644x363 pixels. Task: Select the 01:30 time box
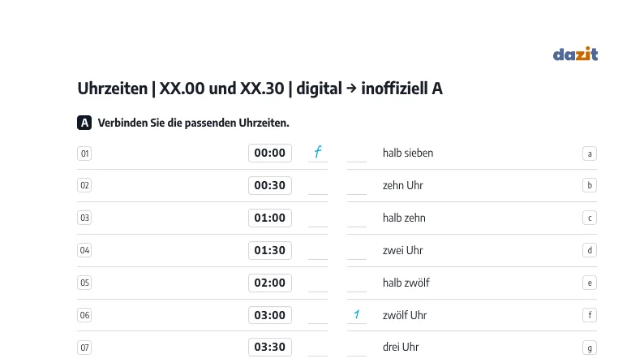pyautogui.click(x=270, y=250)
